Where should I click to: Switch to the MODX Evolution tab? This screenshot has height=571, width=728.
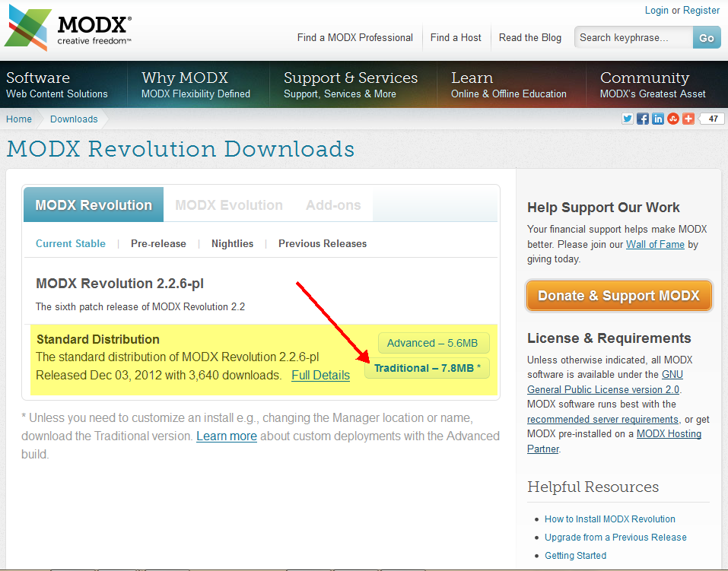229,205
